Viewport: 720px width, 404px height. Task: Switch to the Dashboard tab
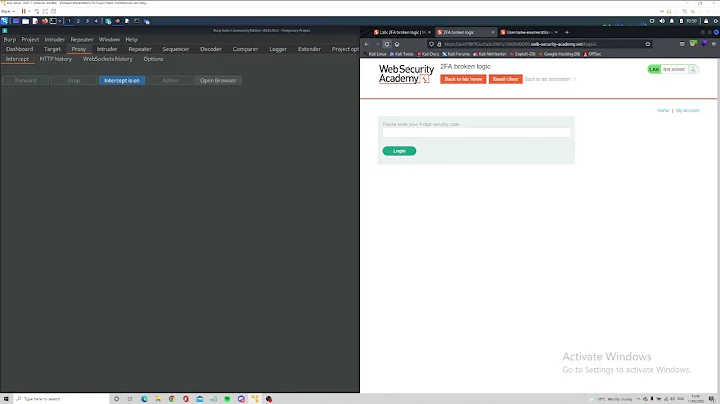coord(20,49)
